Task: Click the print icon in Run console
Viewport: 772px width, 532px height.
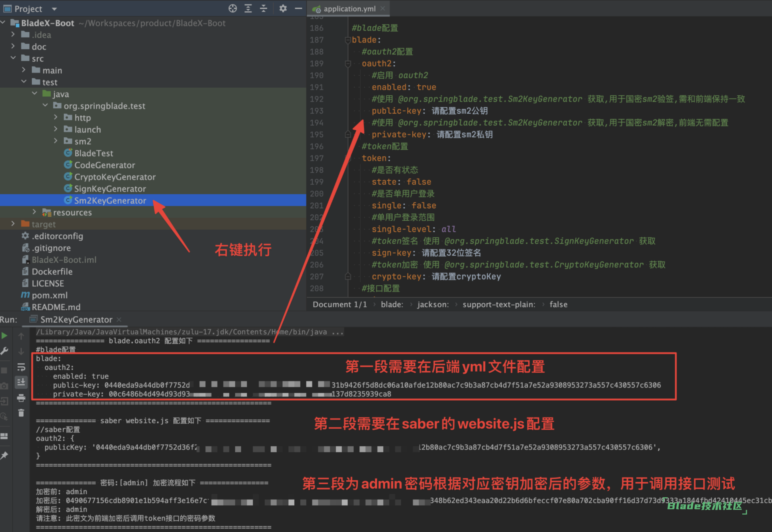Action: 21,398
